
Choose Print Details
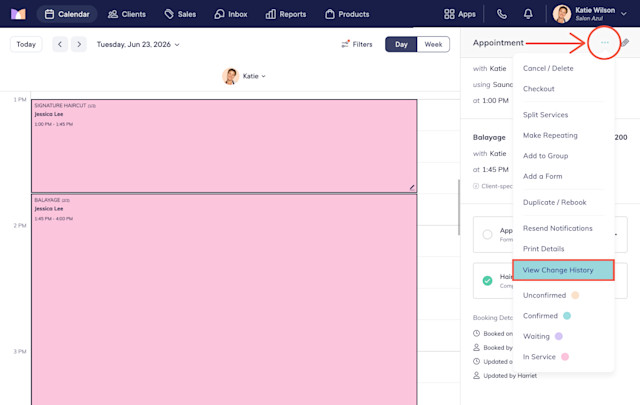pyautogui.click(x=543, y=249)
